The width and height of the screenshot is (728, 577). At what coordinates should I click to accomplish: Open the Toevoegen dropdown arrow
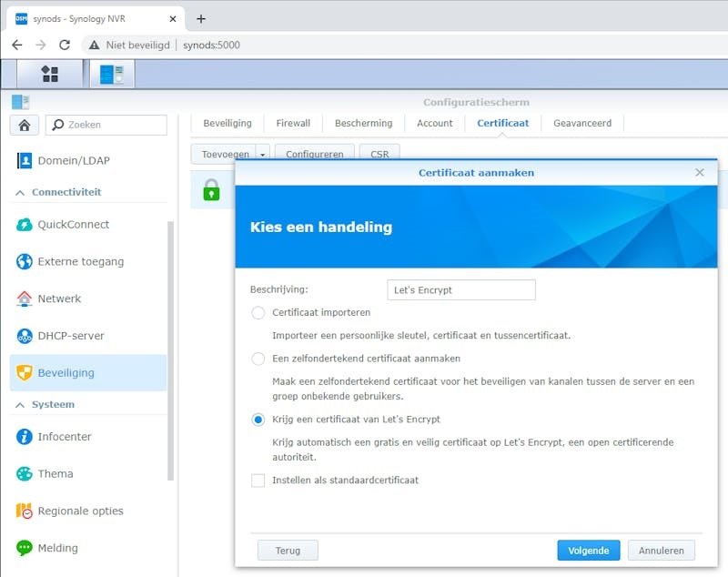(263, 154)
